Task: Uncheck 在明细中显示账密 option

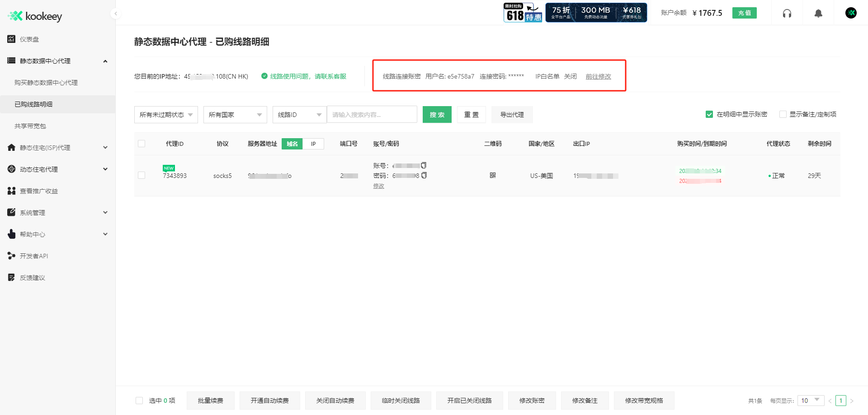Action: (709, 114)
